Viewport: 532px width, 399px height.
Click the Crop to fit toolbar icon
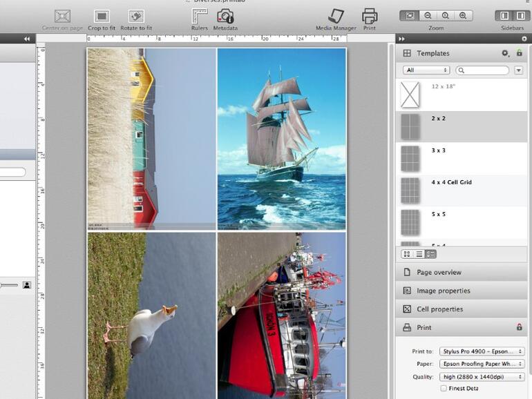(x=102, y=17)
